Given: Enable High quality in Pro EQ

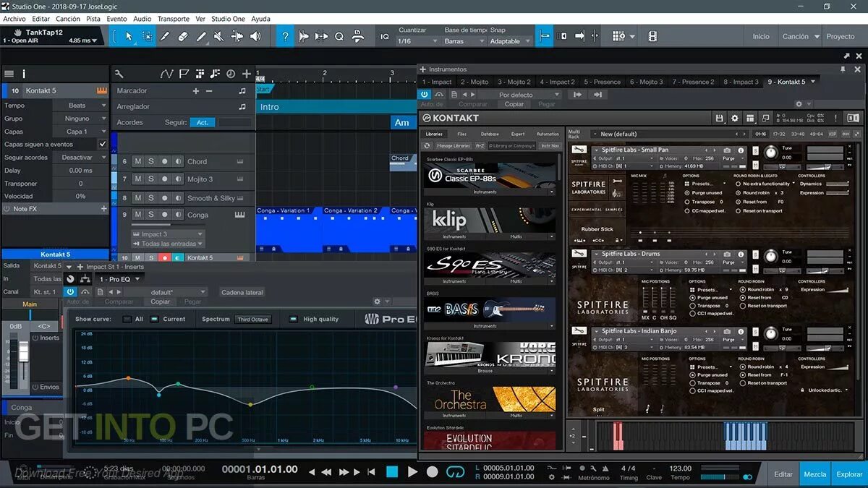Looking at the screenshot, I should pyautogui.click(x=293, y=319).
